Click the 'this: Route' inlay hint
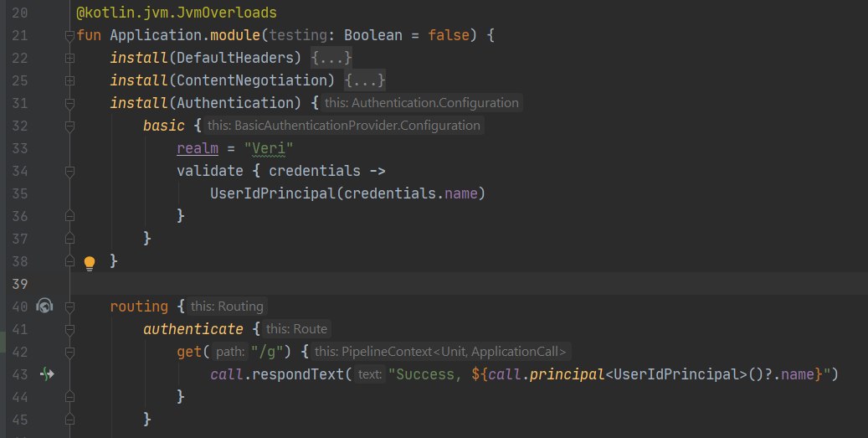 tap(296, 329)
